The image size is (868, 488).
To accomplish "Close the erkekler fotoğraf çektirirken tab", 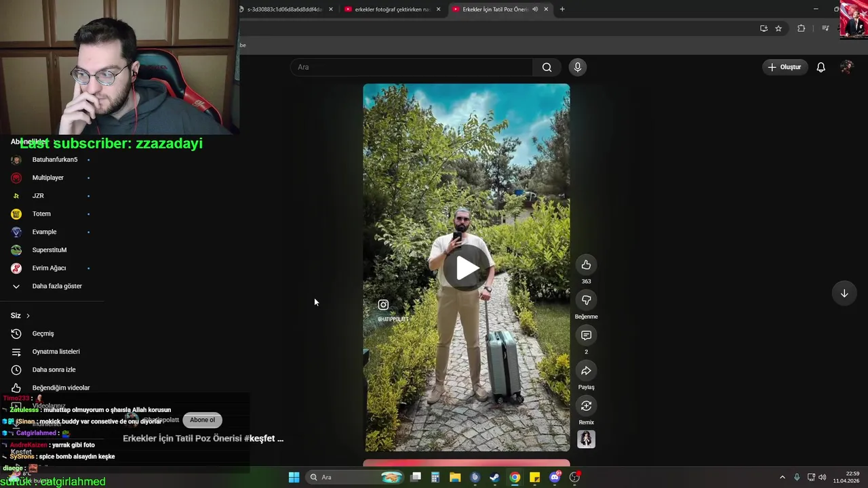I will click(439, 9).
